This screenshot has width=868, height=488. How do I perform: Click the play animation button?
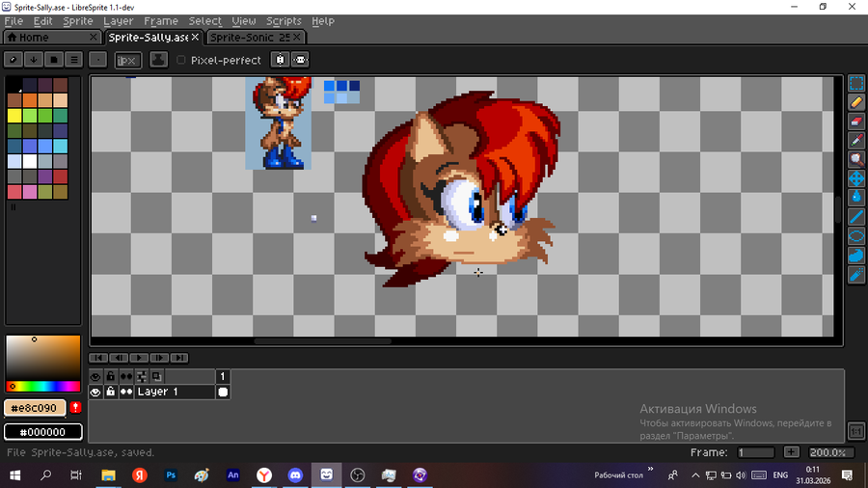point(138,358)
